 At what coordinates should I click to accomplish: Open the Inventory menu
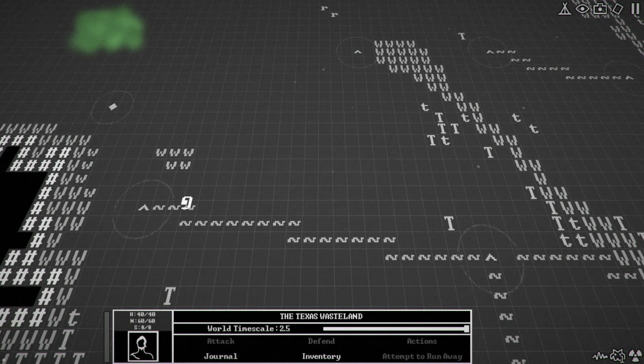click(321, 356)
